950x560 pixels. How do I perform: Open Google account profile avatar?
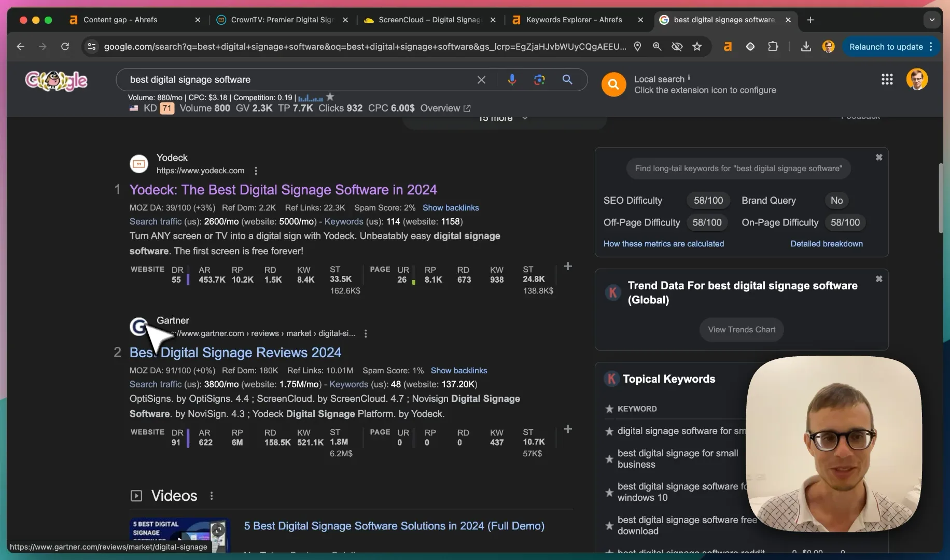coord(917,79)
